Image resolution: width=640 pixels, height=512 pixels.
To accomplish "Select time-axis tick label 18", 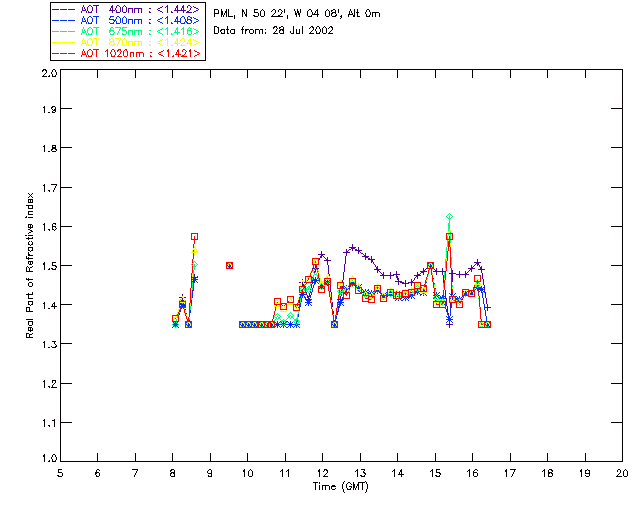I will (x=547, y=473).
